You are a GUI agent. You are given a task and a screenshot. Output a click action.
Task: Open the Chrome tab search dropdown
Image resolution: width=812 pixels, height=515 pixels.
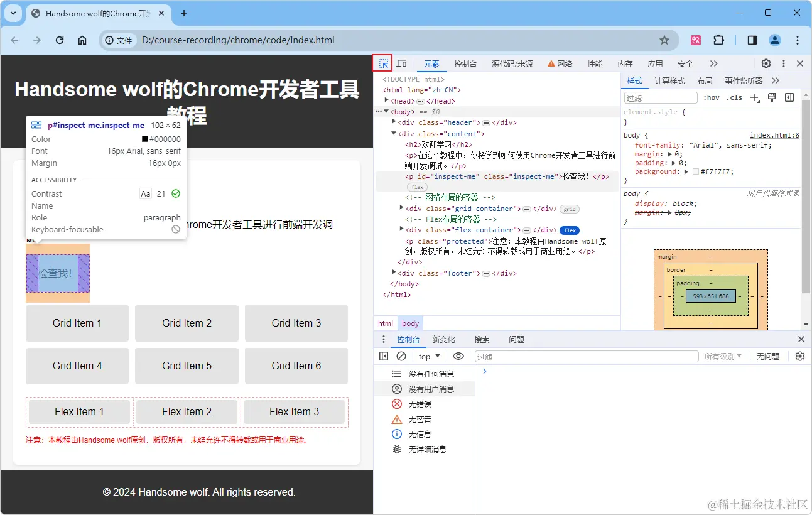pos(13,13)
